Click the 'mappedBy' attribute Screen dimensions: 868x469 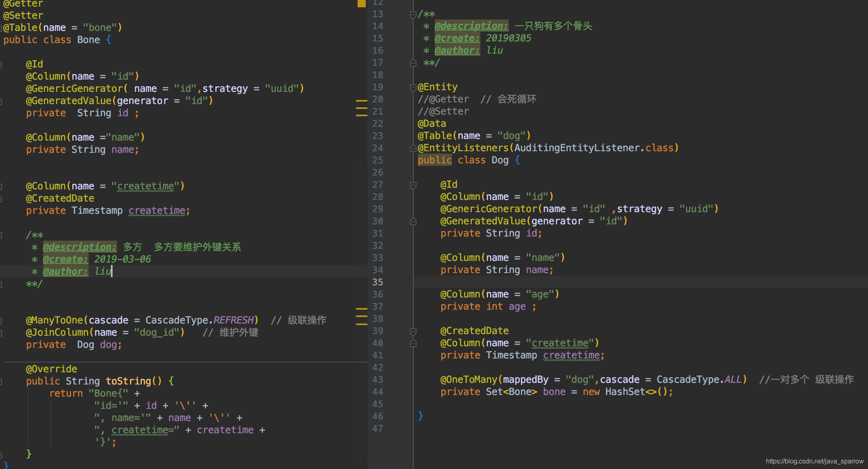pos(526,380)
